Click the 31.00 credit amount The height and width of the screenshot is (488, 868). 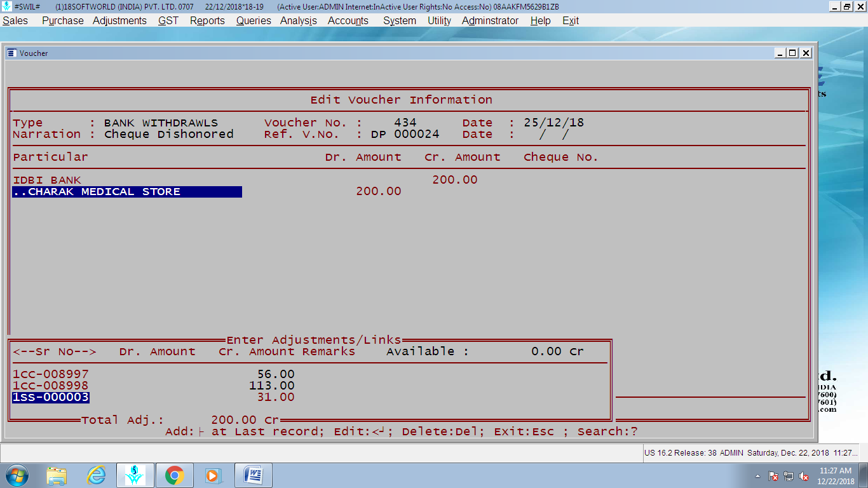click(x=276, y=398)
